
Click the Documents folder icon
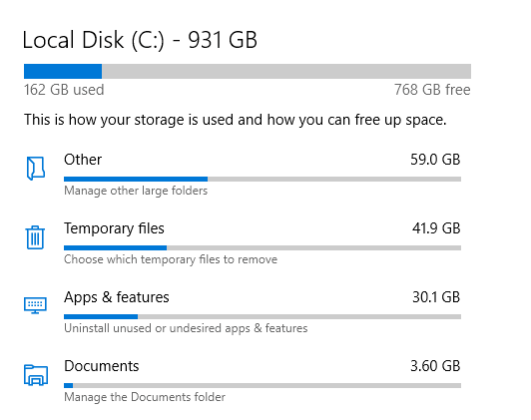pyautogui.click(x=36, y=375)
